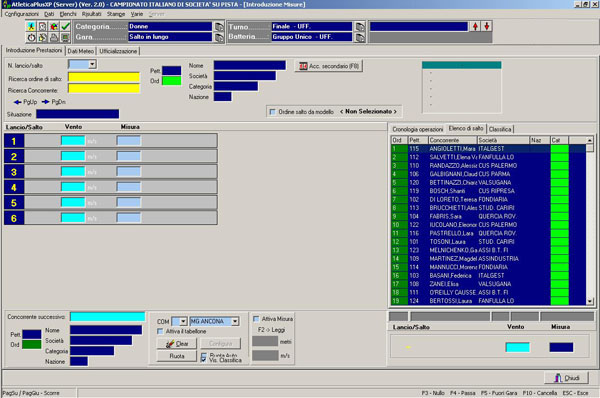
Task: Open the Risultati menu
Action: pyautogui.click(x=91, y=14)
